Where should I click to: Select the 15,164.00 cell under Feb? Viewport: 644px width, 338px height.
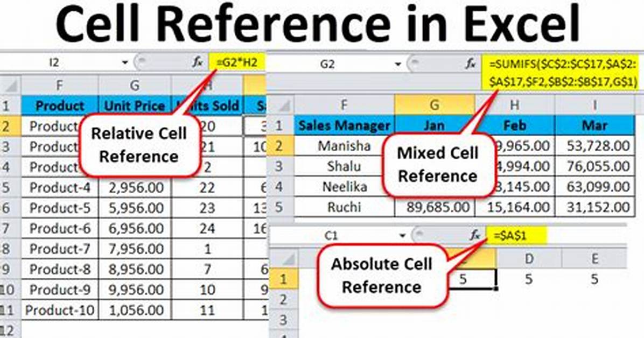coord(515,207)
